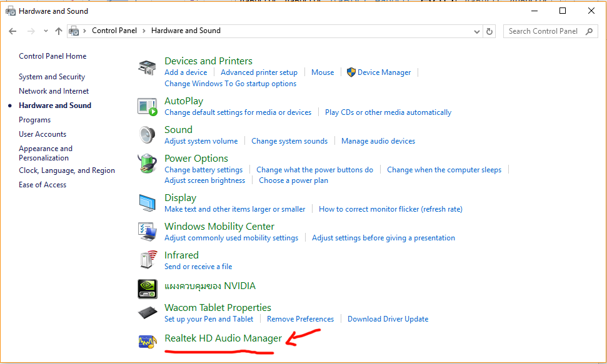The height and width of the screenshot is (364, 607).
Task: Open the Power Options battery icon
Action: click(147, 163)
